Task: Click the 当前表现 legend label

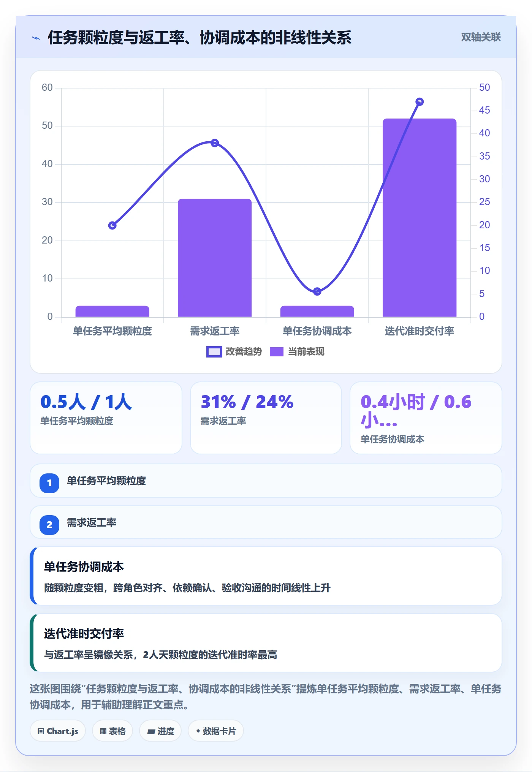Action: click(306, 352)
